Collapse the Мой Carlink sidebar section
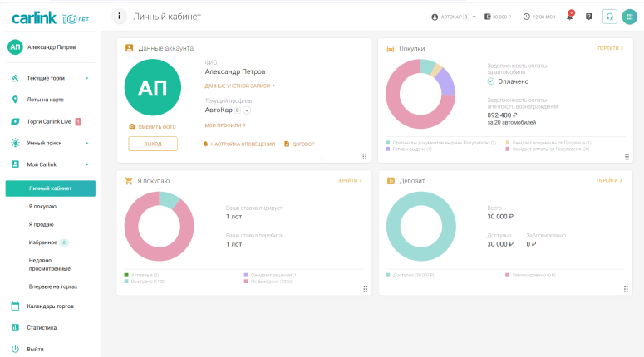644x357 pixels. (x=86, y=164)
